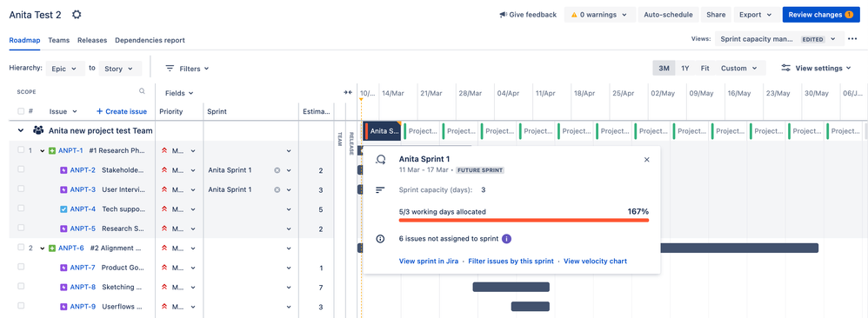The image size is (868, 318).
Task: Tick checkbox for ANPT-1 row
Action: [21, 149]
